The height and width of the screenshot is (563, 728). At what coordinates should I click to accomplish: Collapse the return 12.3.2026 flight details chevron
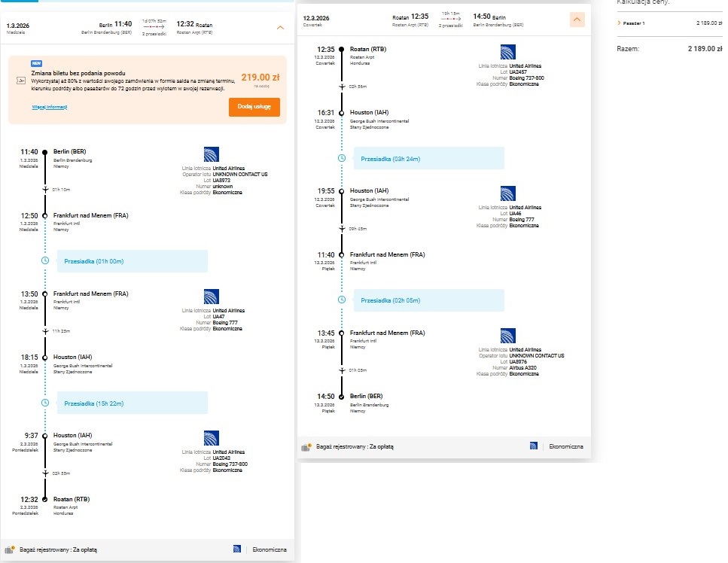click(577, 20)
